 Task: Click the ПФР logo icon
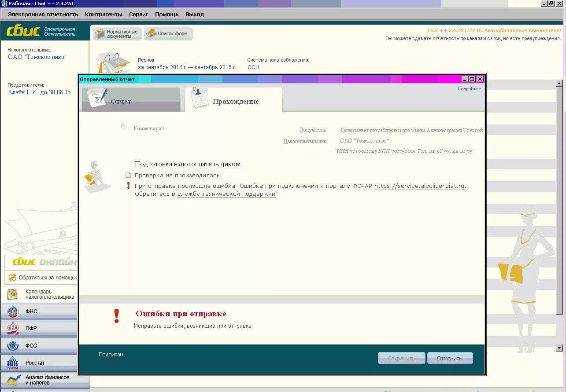[13, 328]
